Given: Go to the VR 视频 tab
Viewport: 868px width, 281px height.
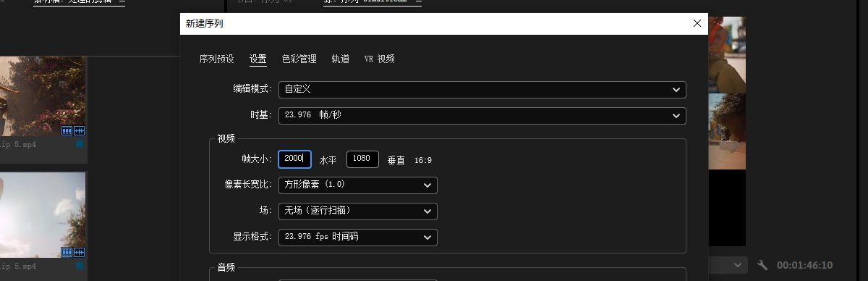Looking at the screenshot, I should [x=380, y=59].
